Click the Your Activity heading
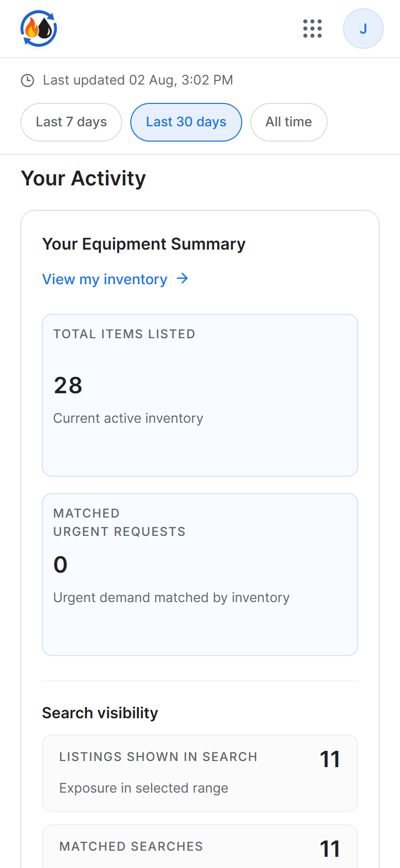The image size is (400, 868). coord(83,178)
